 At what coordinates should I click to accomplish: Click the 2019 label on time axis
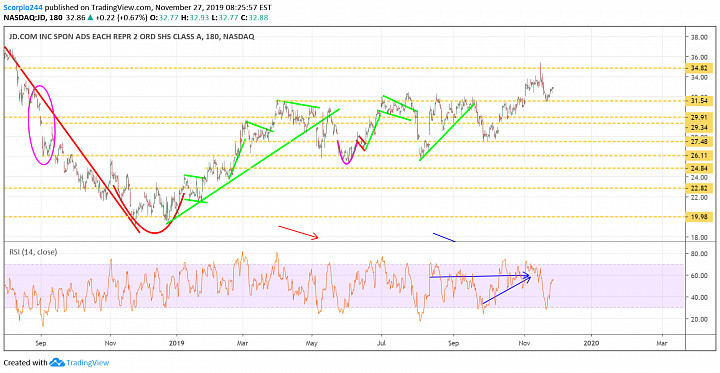177,342
